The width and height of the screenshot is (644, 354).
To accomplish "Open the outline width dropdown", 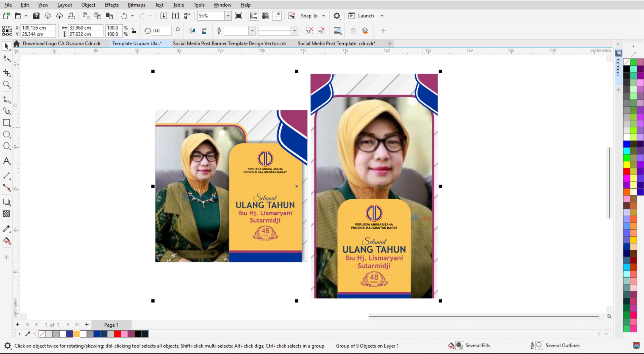I will click(252, 31).
